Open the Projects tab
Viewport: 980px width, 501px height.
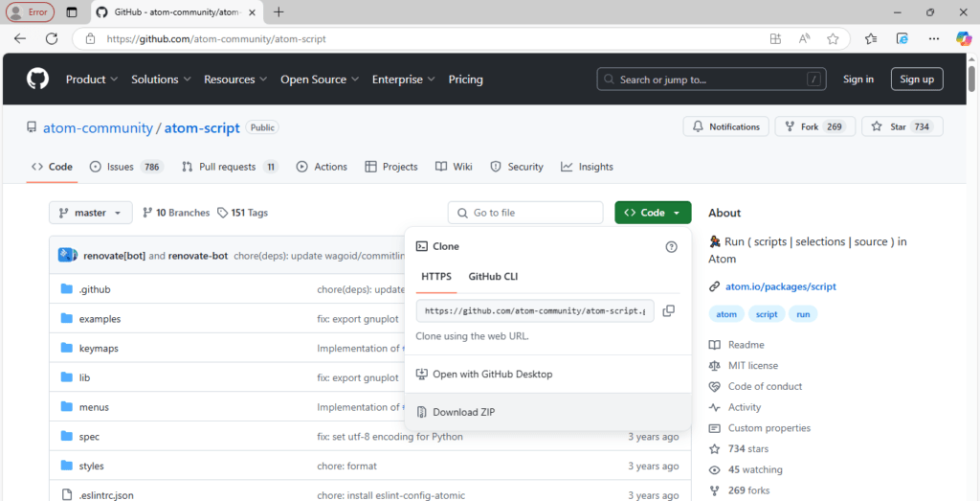391,167
